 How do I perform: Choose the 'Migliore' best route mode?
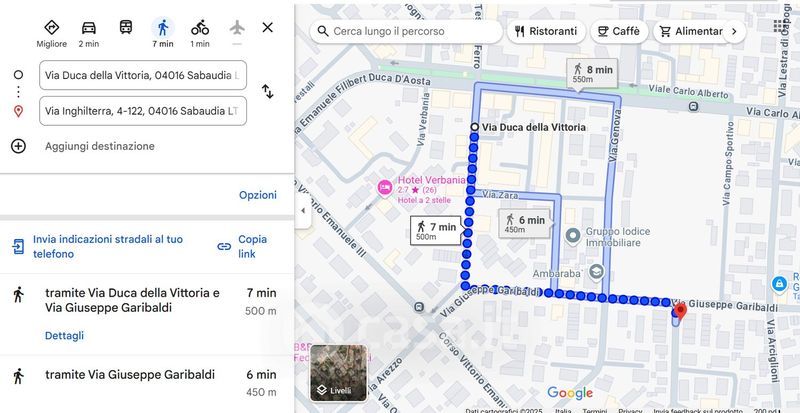point(52,28)
